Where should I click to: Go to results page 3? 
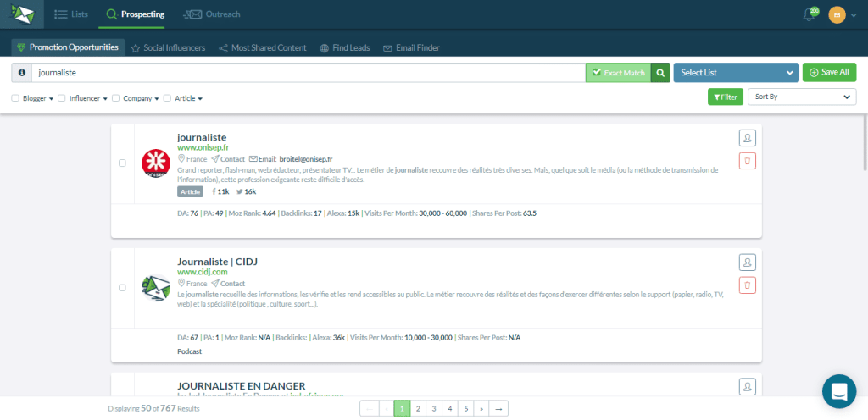pos(434,409)
